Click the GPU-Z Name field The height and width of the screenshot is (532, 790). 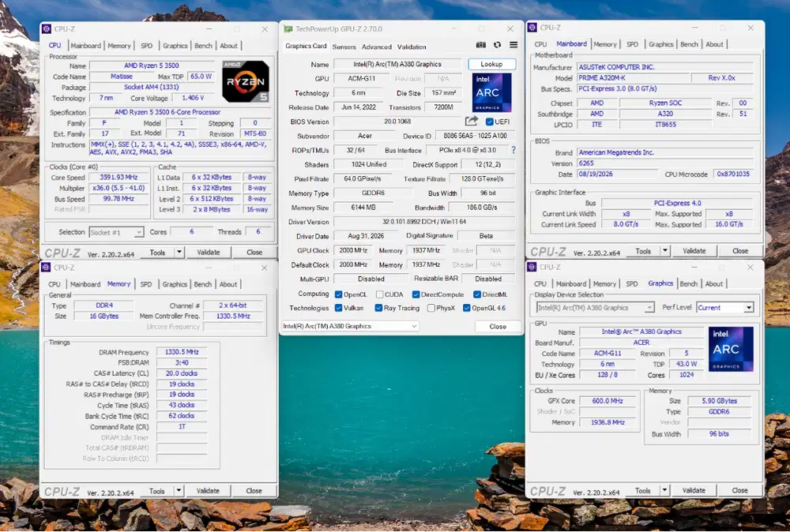[397, 65]
